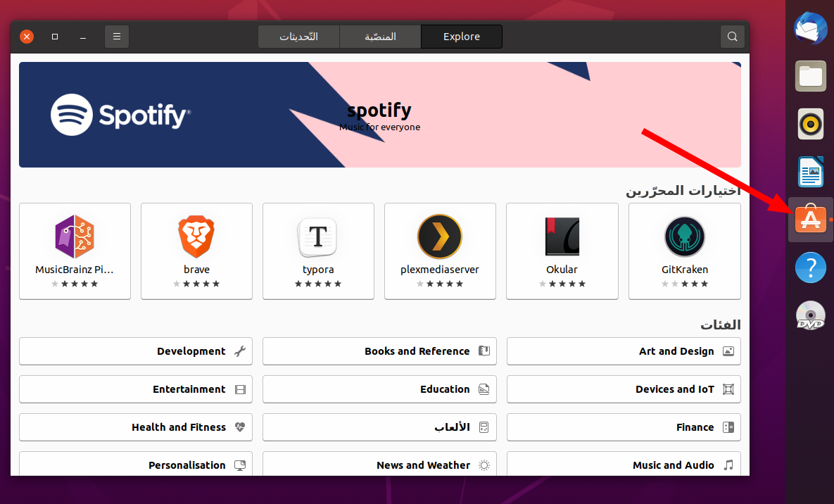Switch to the المنصّبة tab

(380, 37)
